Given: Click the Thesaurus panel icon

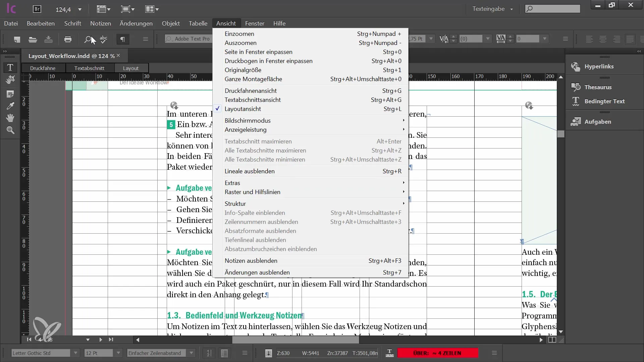Looking at the screenshot, I should click(x=576, y=86).
